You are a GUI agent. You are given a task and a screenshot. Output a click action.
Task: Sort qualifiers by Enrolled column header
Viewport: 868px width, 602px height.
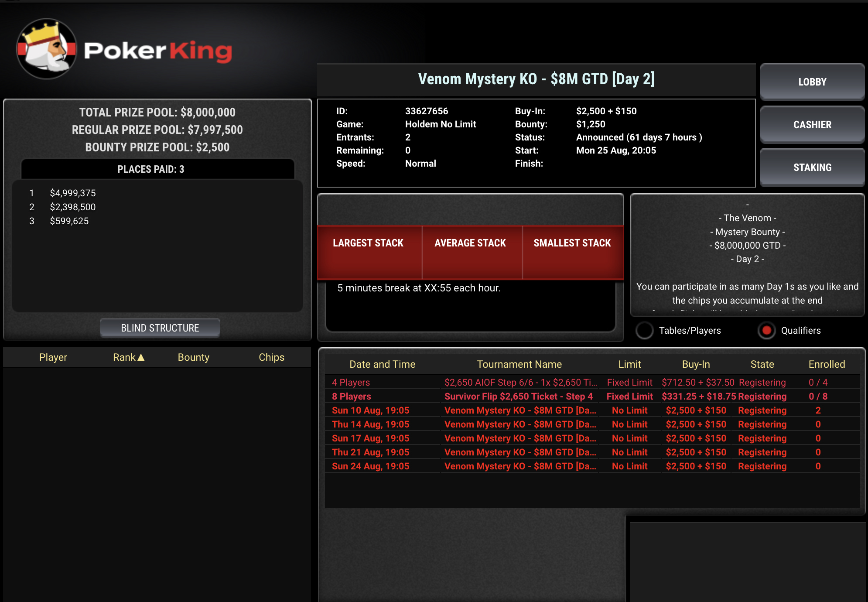827,364
